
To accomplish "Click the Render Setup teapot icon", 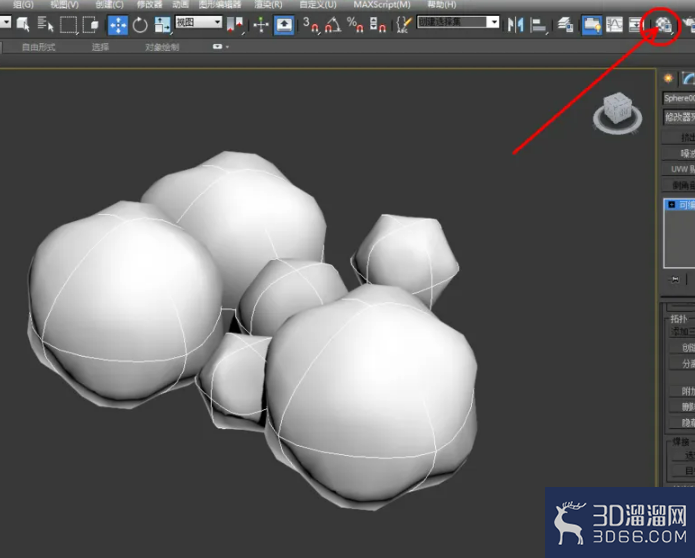I will pyautogui.click(x=689, y=25).
